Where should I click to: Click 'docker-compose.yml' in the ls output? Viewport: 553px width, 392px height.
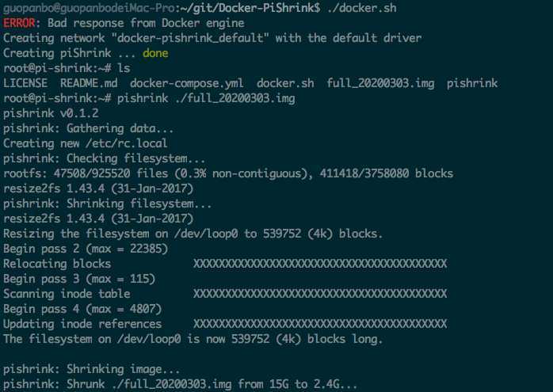tap(186, 83)
